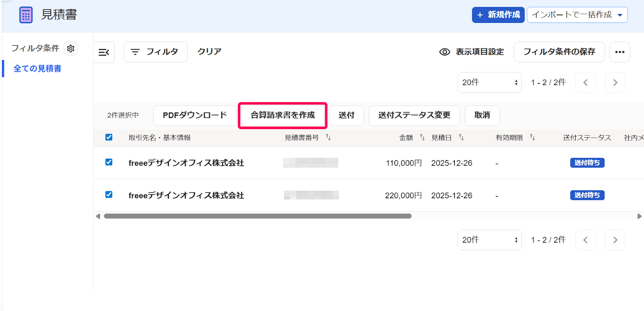Click the 2件選択中 selection count text
Viewport: 644px width, 311px height.
coord(123,115)
